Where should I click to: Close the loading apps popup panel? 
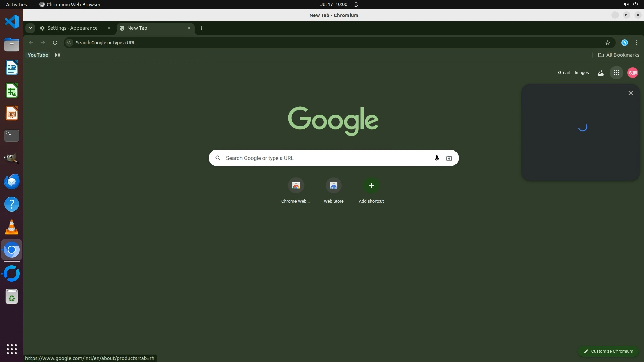coord(630,93)
